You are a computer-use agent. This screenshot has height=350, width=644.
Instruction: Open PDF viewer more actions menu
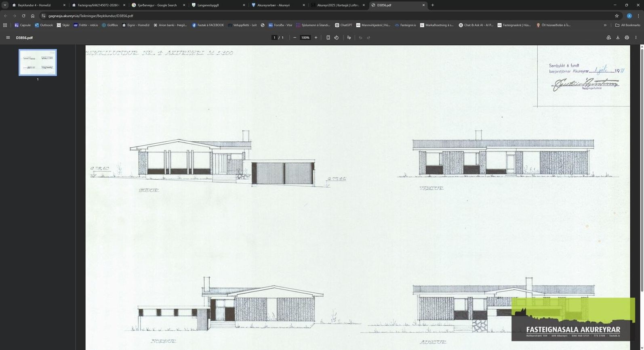click(x=636, y=38)
